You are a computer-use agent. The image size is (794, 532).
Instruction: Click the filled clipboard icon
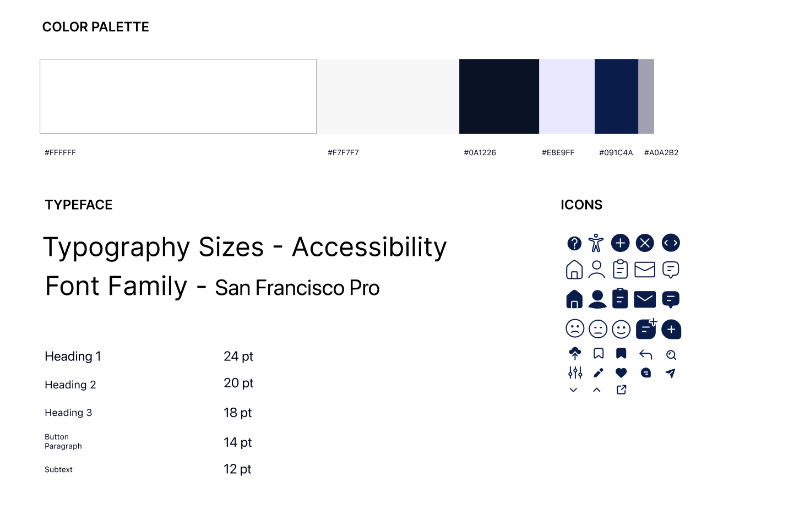coord(620,298)
